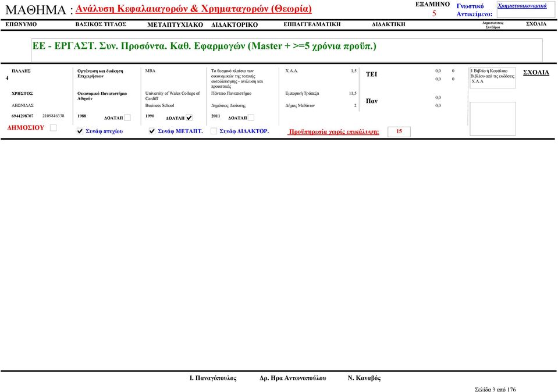The height and width of the screenshot is (392, 558).
Task: Enable the Συνάφ ΔΙΔΑΚΤΟΡ. checkbox
Action: click(x=214, y=131)
